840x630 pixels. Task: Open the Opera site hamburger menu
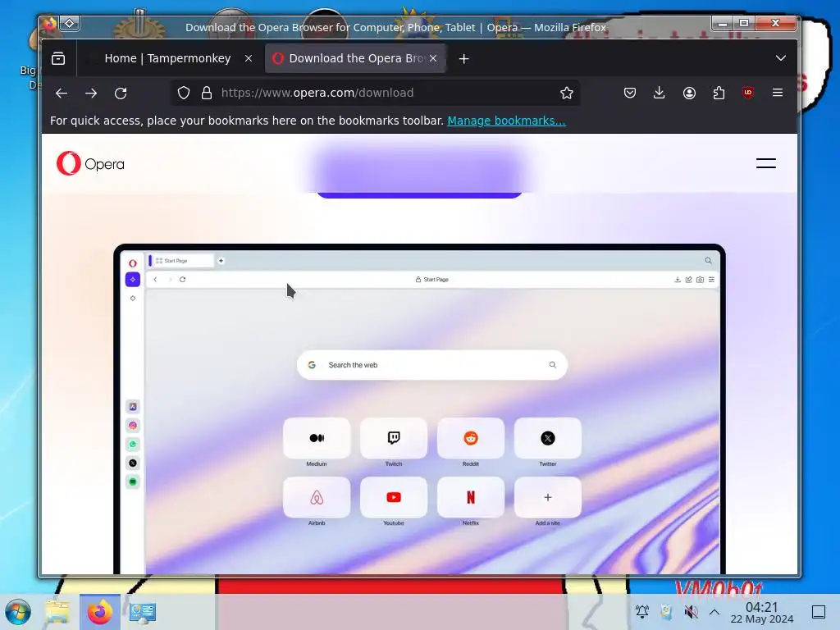pyautogui.click(x=766, y=163)
